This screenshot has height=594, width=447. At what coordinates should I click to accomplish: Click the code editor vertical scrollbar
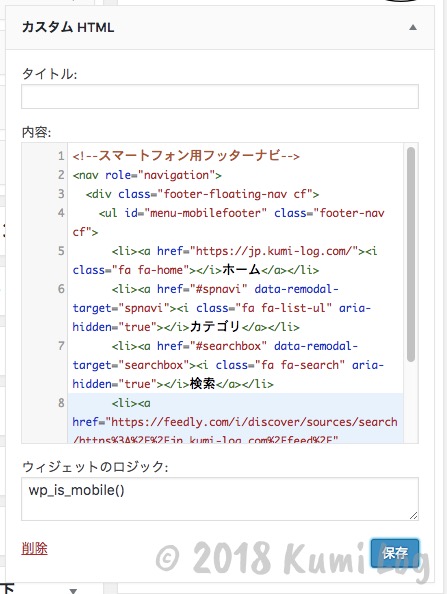click(x=411, y=254)
